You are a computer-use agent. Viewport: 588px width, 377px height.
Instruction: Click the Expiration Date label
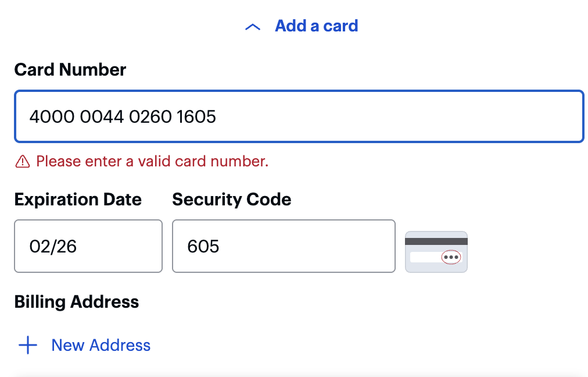(78, 200)
